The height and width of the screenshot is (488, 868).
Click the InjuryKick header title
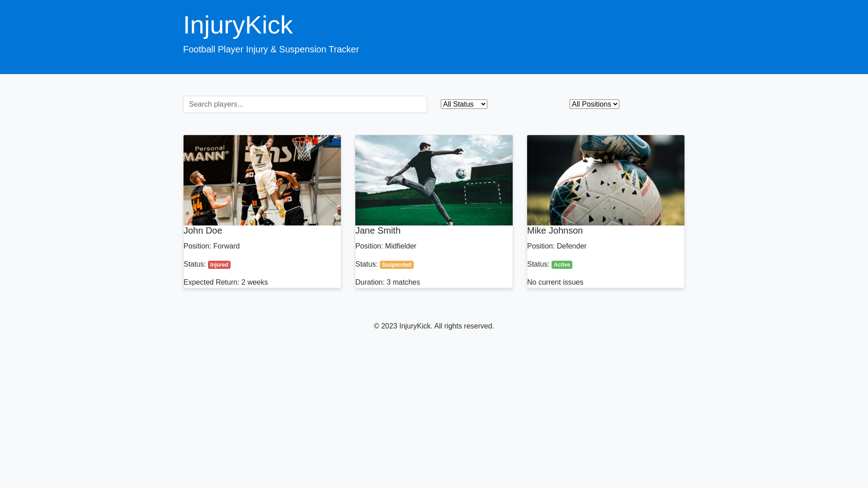(x=238, y=25)
